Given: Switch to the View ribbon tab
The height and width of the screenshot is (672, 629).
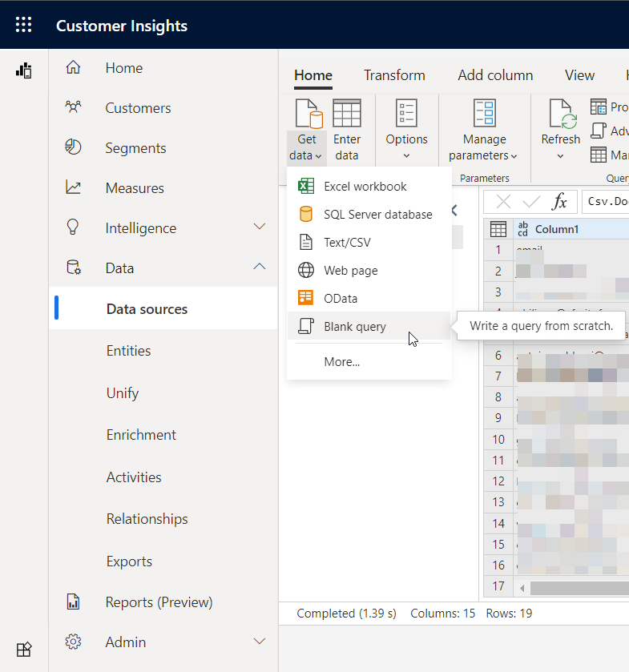Looking at the screenshot, I should click(x=579, y=75).
